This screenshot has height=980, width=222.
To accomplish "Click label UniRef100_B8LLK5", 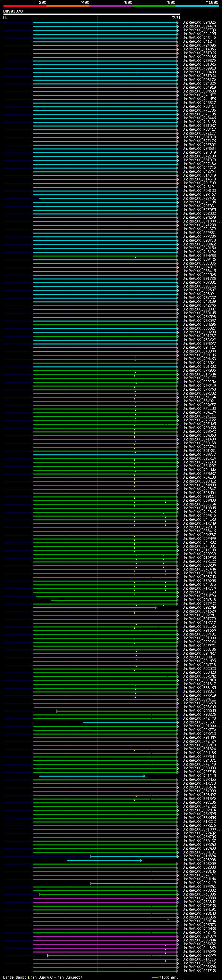I will [x=199, y=626].
